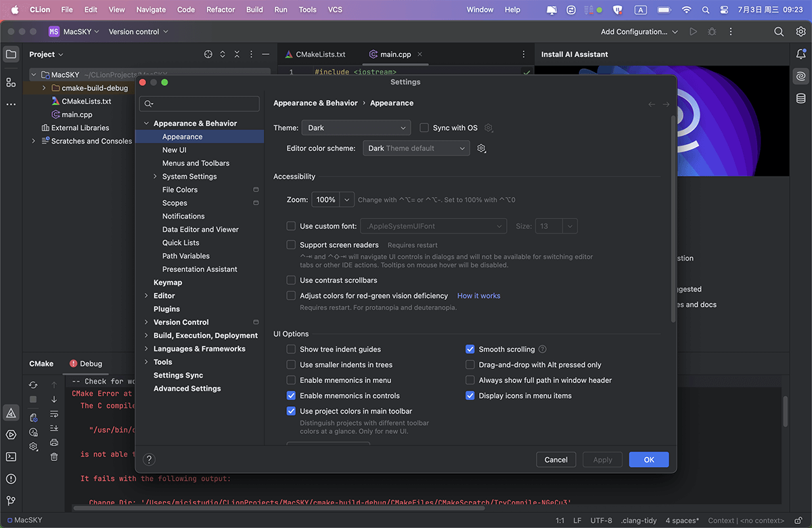
Task: Enable the Sync with OS checkbox
Action: (424, 128)
